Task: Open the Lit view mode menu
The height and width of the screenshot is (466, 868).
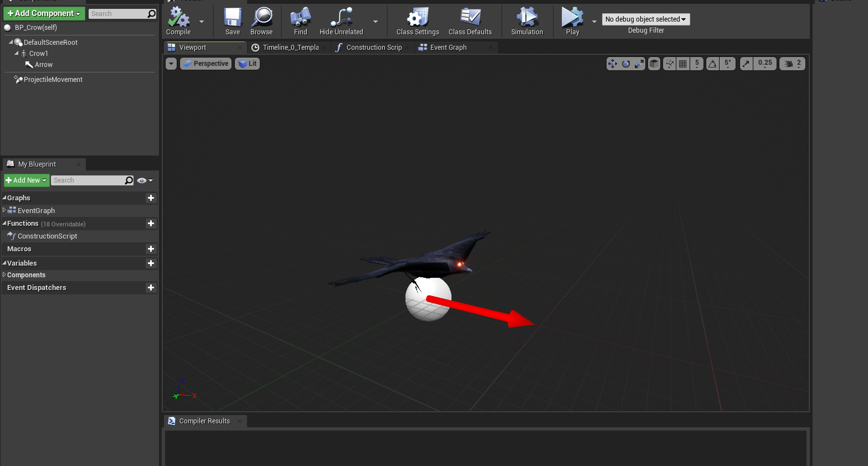Action: click(248, 64)
